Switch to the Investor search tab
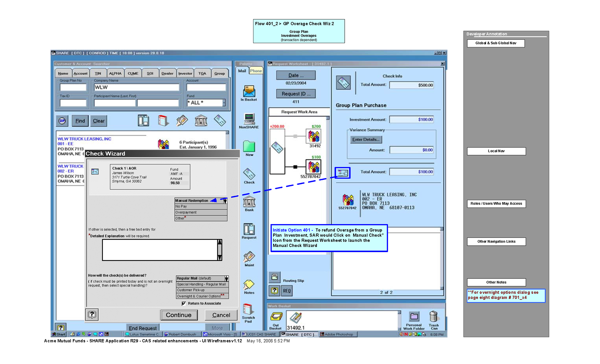 [185, 73]
